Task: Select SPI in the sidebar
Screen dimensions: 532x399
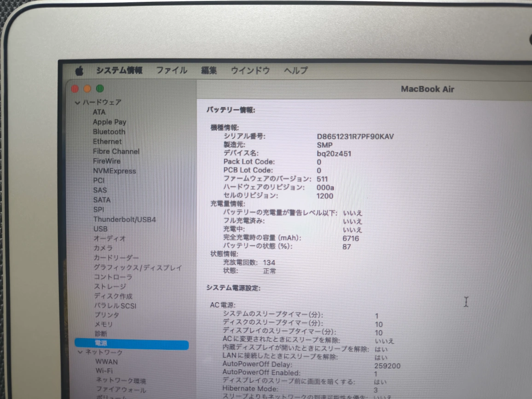Action: (x=99, y=210)
